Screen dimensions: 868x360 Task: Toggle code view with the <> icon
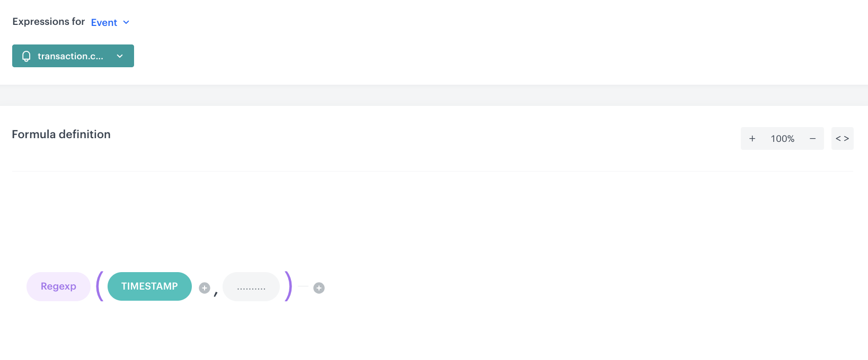coord(842,138)
